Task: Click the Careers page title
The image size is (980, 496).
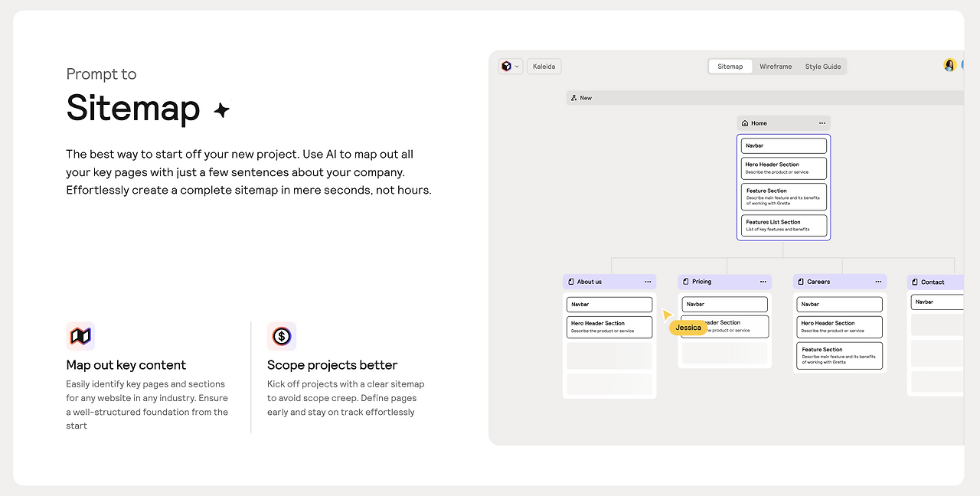Action: tap(818, 282)
